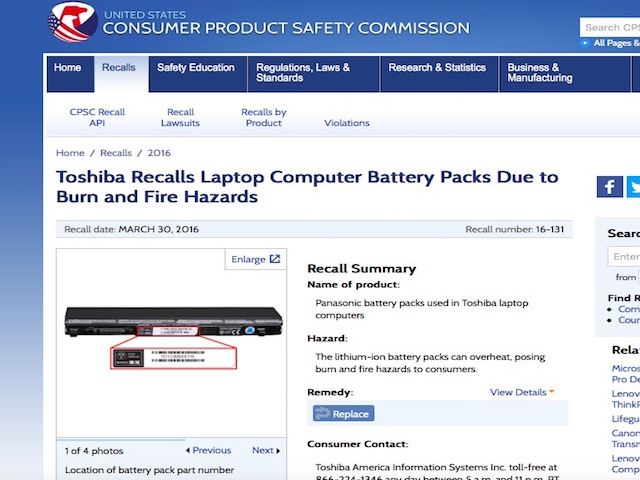Open Regulations, Laws & Standards menu
Viewport: 640px width, 480px height.
[x=303, y=73]
